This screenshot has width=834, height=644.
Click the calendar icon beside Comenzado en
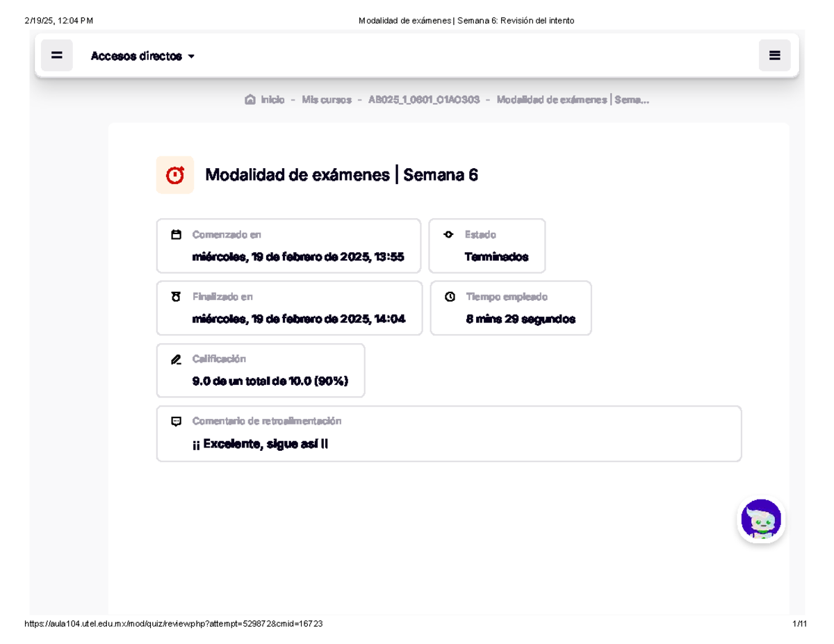point(176,235)
